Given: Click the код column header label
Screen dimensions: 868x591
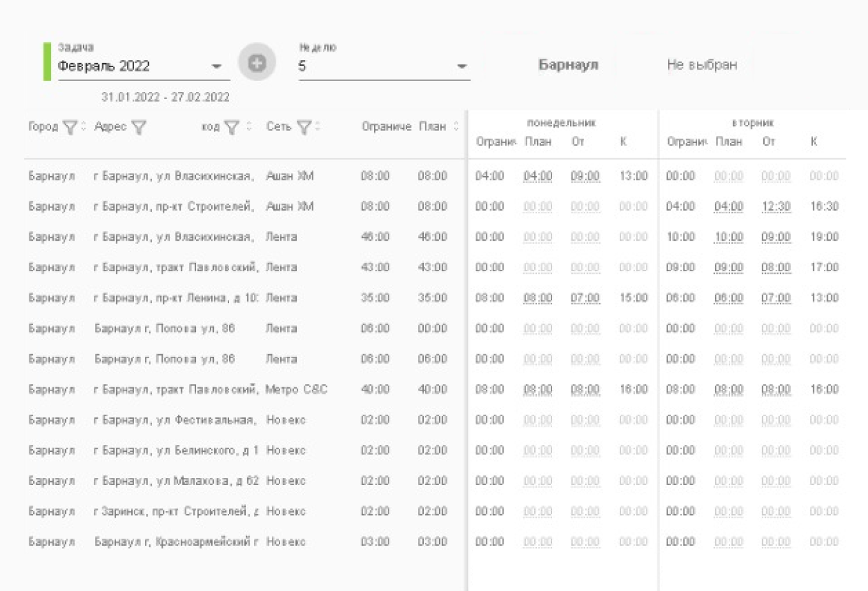Looking at the screenshot, I should 211,126.
